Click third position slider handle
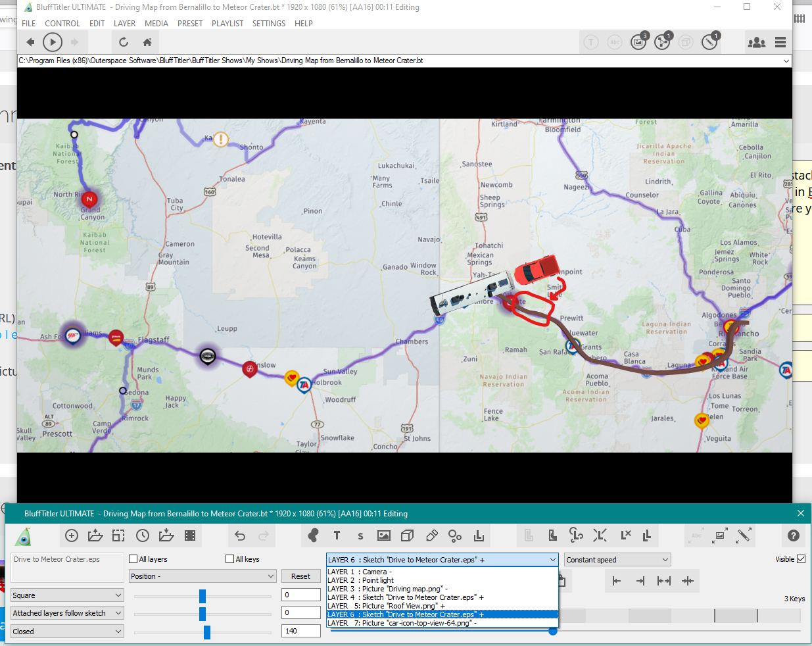812x646 pixels. (x=207, y=632)
